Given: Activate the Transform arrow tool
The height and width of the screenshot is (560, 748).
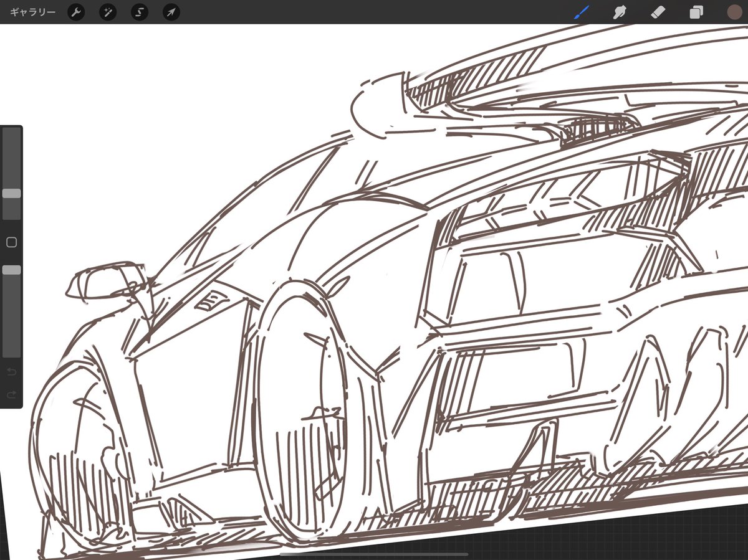Looking at the screenshot, I should click(171, 12).
